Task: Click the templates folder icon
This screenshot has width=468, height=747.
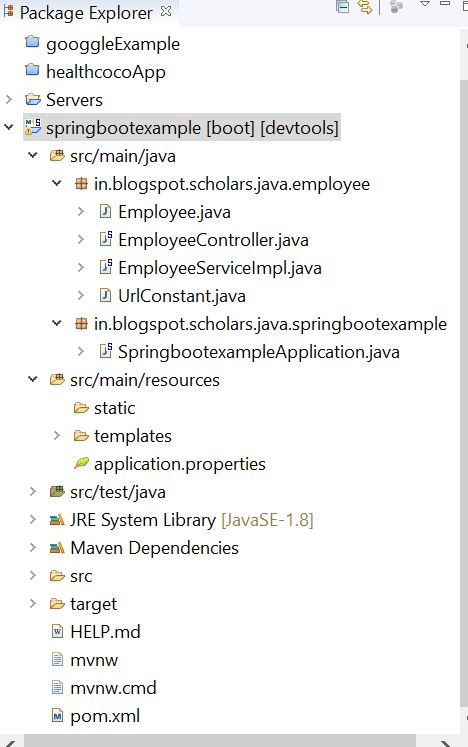Action: [x=81, y=436]
